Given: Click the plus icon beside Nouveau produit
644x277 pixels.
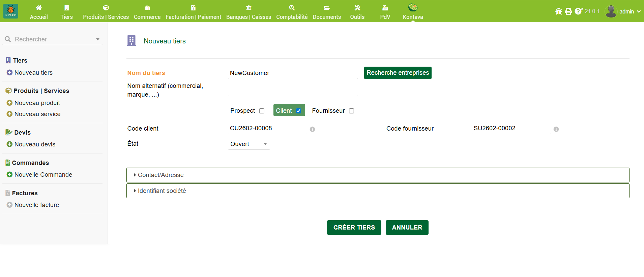Looking at the screenshot, I should [x=9, y=103].
